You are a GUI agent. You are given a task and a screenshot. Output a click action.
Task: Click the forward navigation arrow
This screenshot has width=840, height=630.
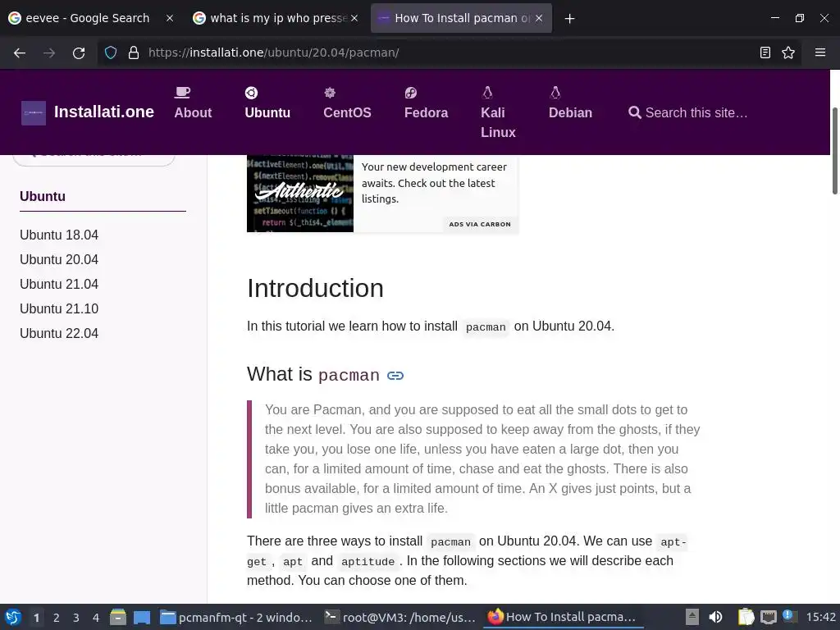[x=49, y=52]
